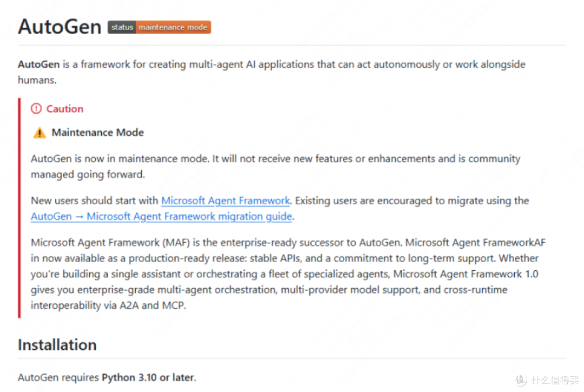
Task: Click the Caution label text
Action: (x=65, y=109)
